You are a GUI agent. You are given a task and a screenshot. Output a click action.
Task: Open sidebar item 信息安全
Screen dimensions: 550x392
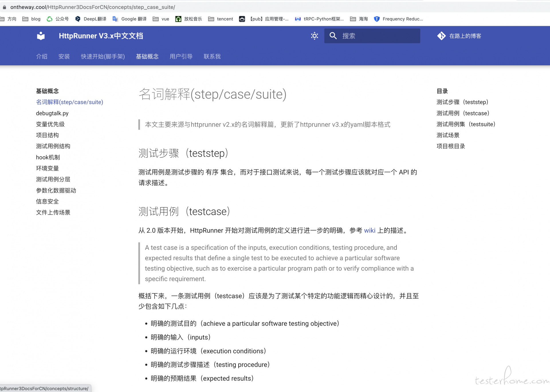(48, 201)
